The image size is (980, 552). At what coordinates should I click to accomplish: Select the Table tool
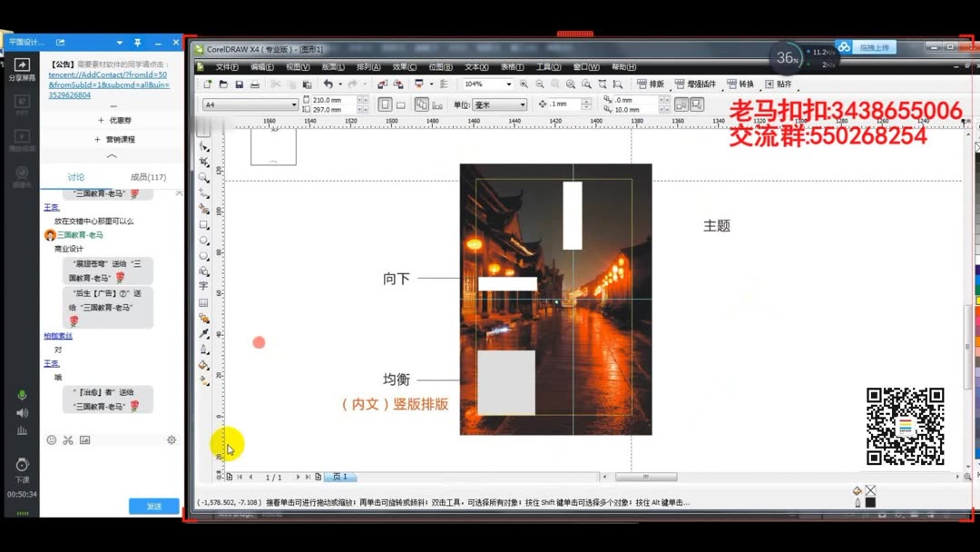click(203, 301)
